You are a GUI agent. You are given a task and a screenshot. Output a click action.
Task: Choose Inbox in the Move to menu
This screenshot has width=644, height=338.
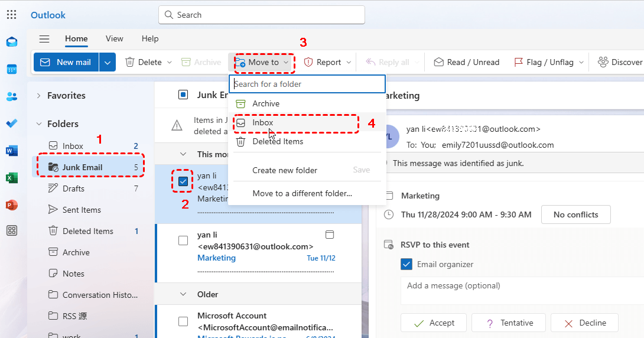307,123
